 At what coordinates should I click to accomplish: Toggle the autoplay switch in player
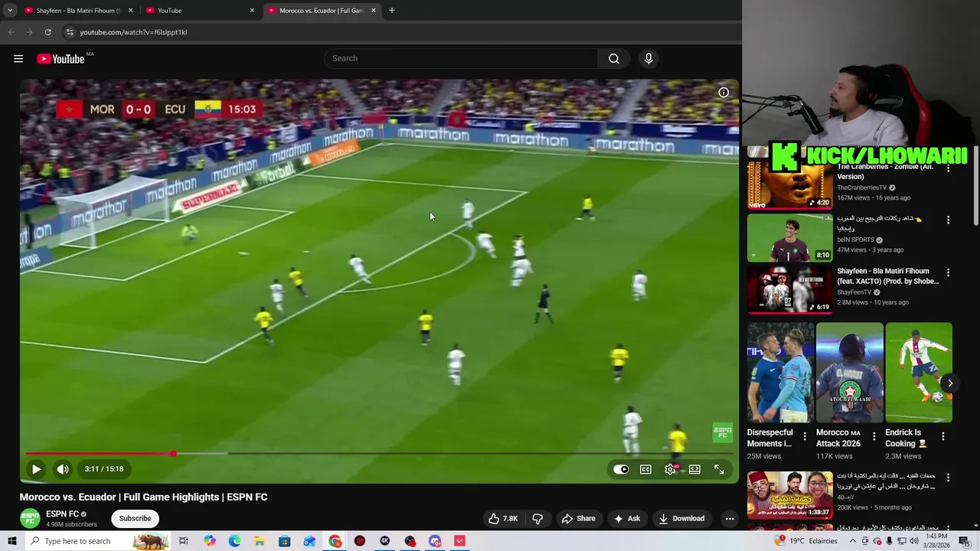621,469
